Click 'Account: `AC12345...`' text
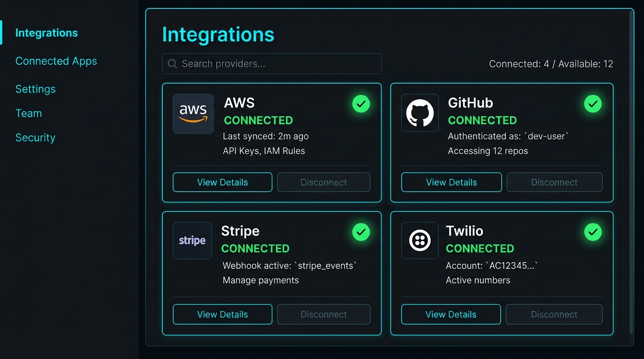 pos(492,266)
